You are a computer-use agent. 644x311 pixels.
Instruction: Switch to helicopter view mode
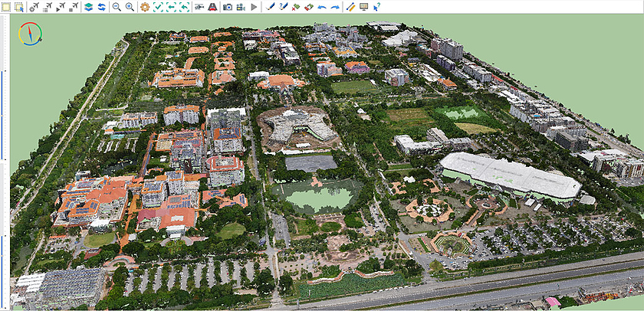(x=199, y=7)
